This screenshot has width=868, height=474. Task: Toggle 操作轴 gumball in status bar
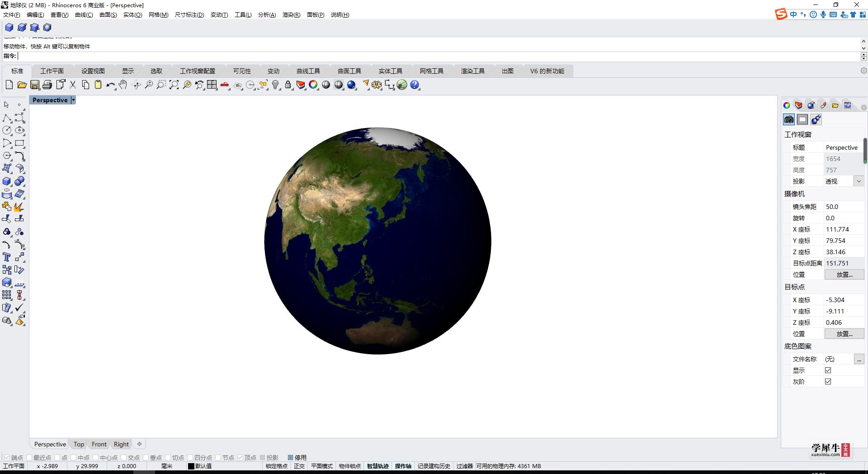click(x=403, y=466)
